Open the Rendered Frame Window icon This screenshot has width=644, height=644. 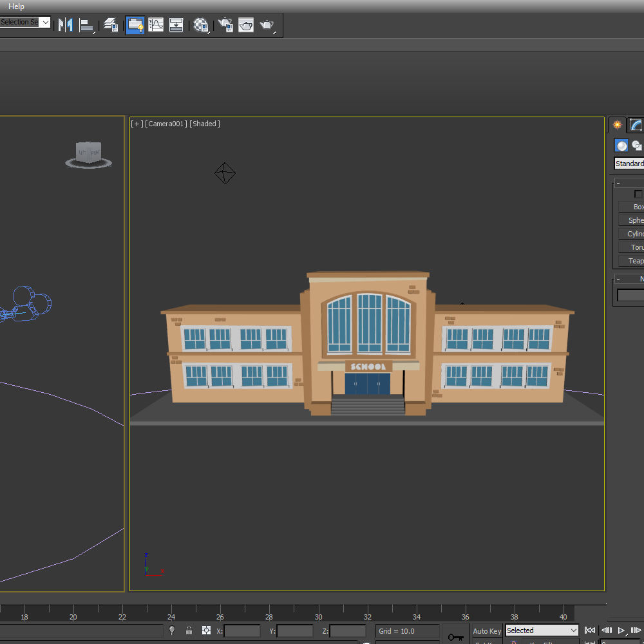coord(245,25)
